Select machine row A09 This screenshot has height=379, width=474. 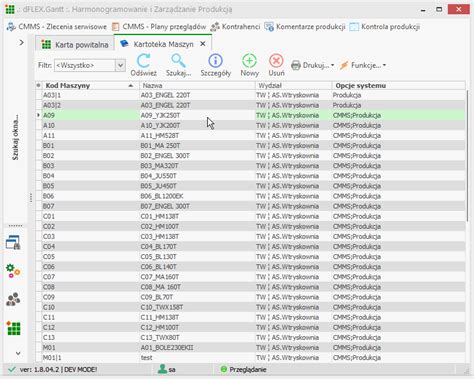[250, 115]
